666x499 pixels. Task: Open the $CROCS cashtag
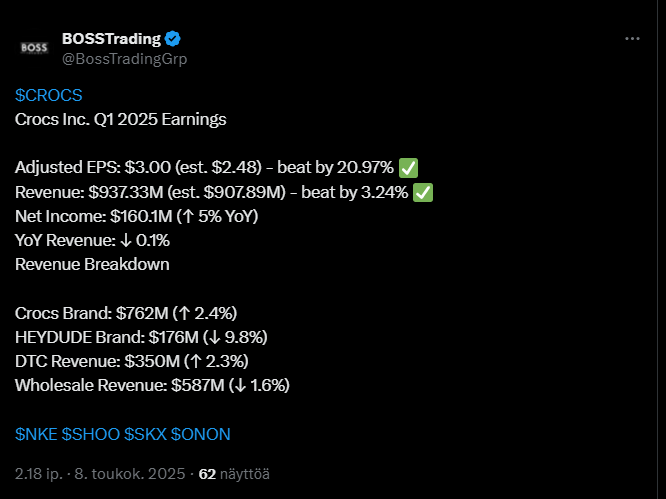(x=49, y=96)
